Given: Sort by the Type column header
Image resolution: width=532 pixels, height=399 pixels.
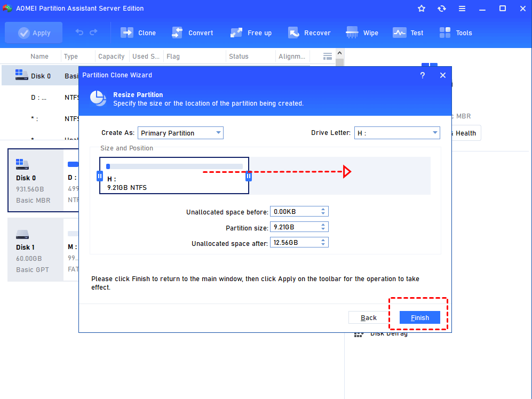Looking at the screenshot, I should tap(70, 57).
